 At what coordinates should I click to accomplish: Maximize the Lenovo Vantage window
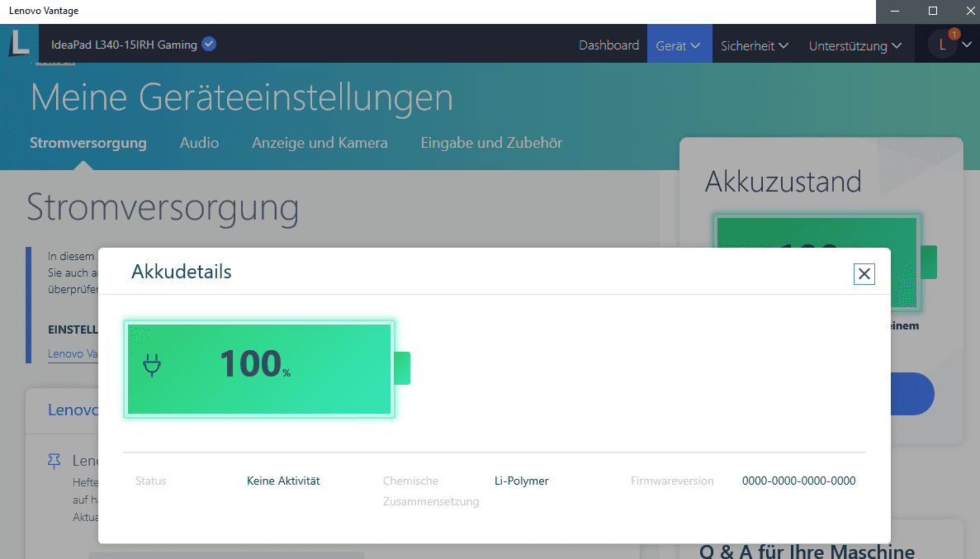[x=932, y=12]
